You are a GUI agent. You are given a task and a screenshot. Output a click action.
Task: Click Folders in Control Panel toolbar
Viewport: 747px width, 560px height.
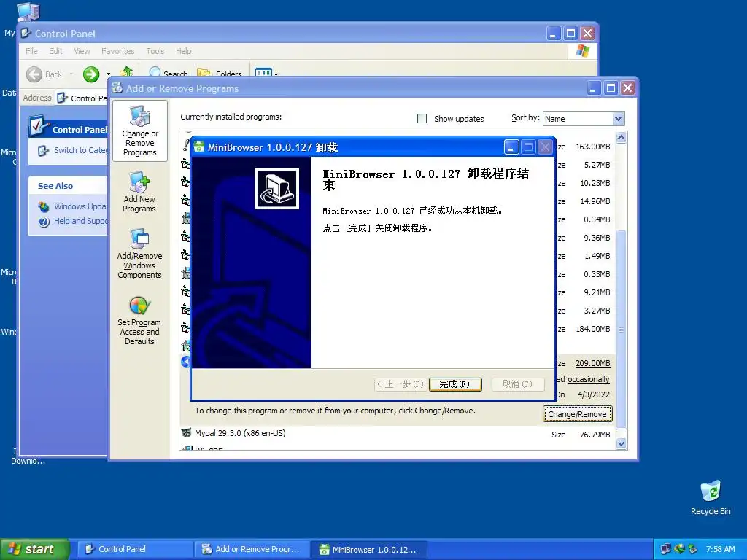[220, 73]
